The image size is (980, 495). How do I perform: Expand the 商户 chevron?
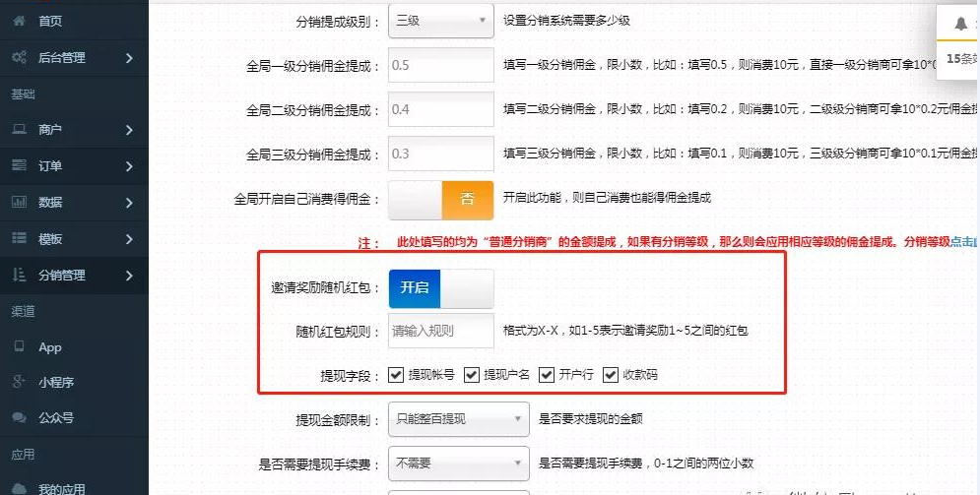point(129,130)
